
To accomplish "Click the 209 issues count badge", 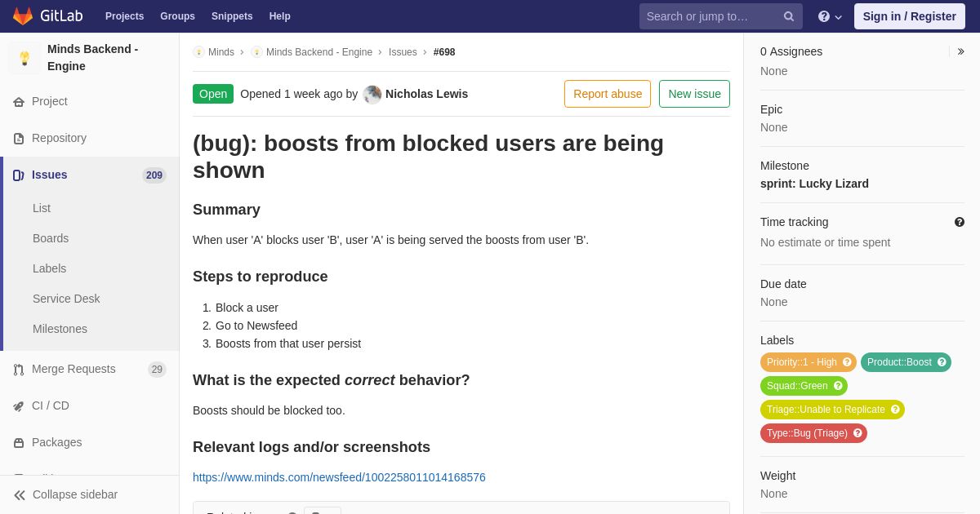I will 154,175.
